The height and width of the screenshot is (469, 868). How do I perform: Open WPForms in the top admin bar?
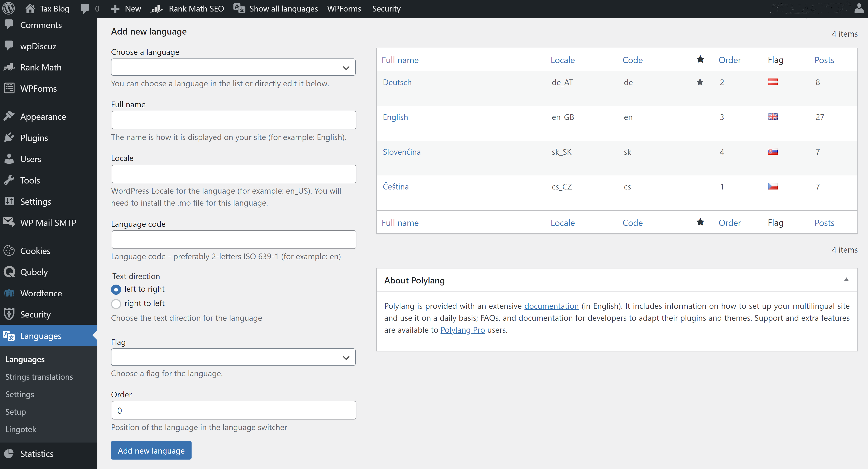(344, 9)
